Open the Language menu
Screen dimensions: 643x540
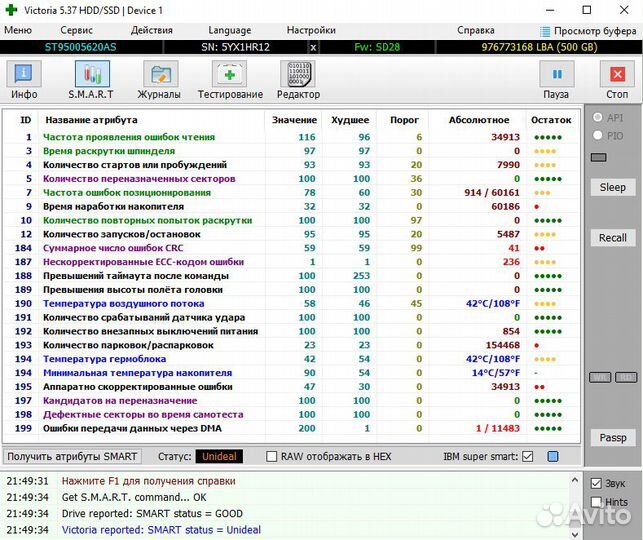point(229,31)
